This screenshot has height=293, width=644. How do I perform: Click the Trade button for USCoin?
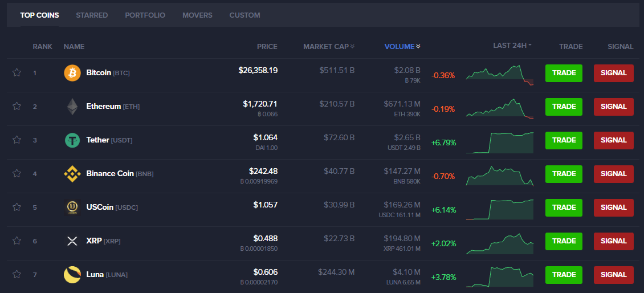(x=564, y=207)
